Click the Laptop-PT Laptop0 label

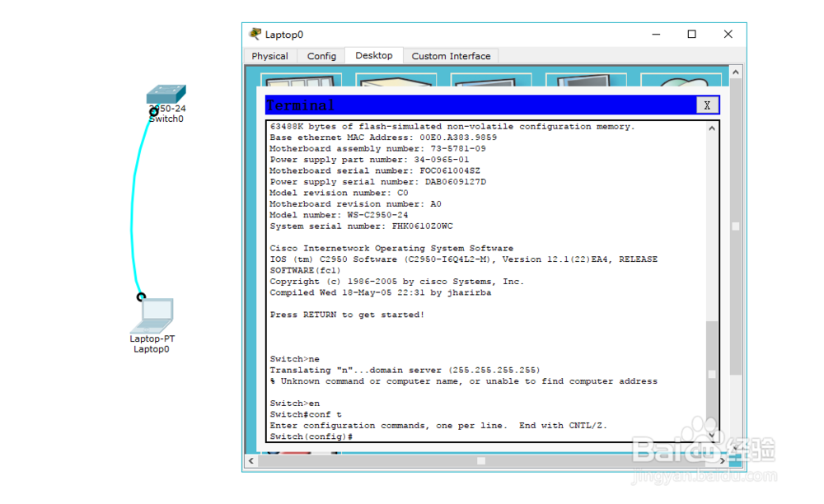click(x=152, y=344)
